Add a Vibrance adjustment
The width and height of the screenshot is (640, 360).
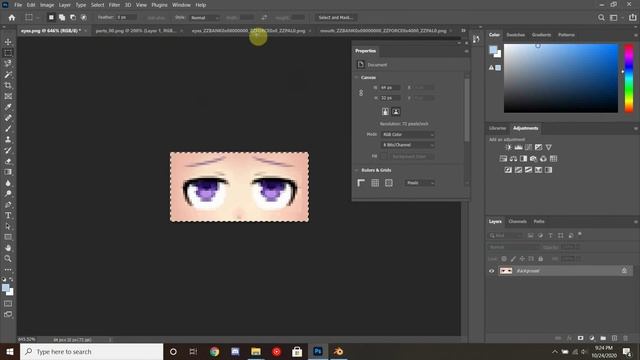pos(549,147)
